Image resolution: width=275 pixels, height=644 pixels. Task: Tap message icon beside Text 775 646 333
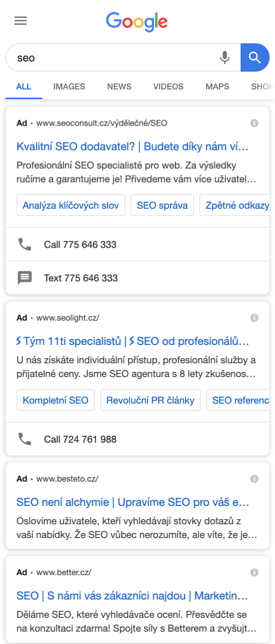[24, 278]
